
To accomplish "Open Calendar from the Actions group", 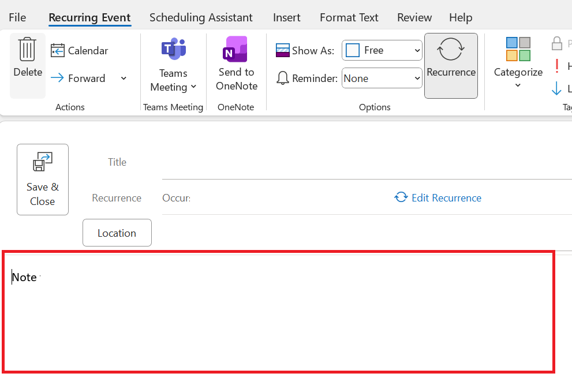I will click(80, 50).
